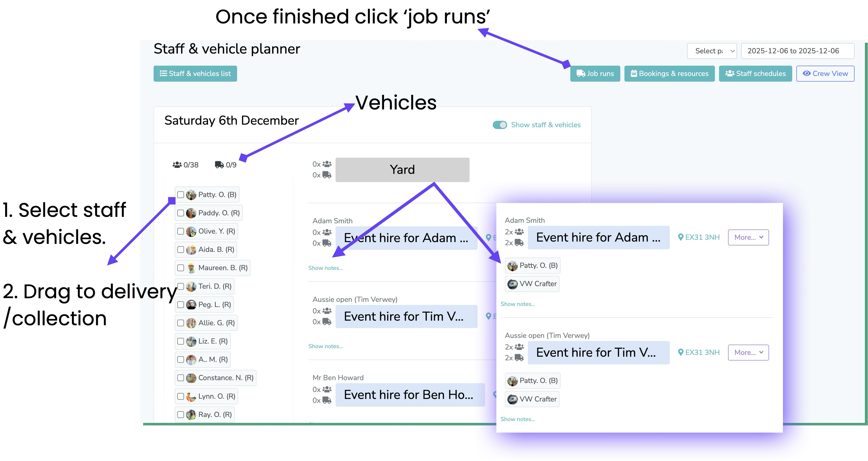Select the Yard block
Screen dimensions: 868x461
pos(402,170)
